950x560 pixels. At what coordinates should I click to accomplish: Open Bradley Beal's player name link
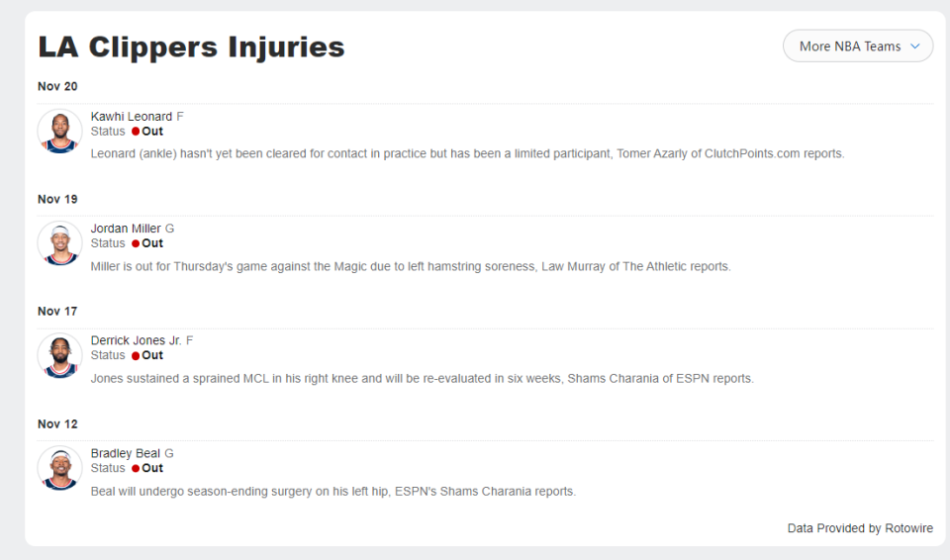click(126, 453)
